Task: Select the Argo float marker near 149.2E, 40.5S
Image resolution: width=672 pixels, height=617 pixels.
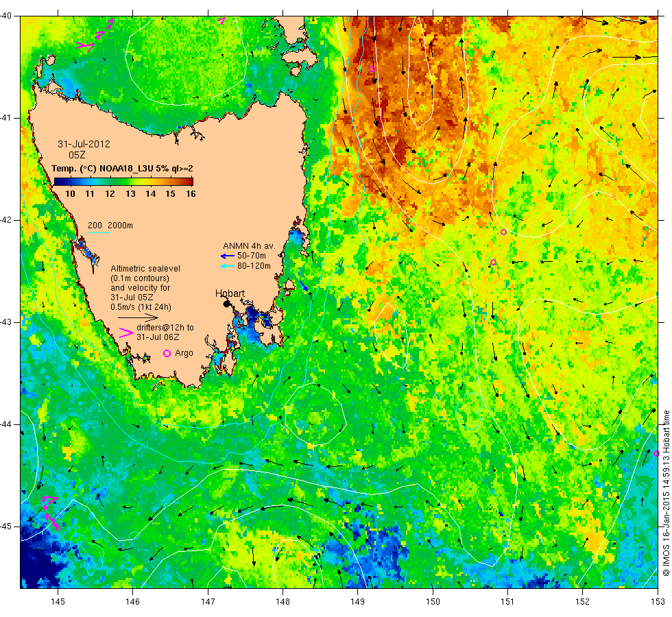Action: click(x=372, y=69)
